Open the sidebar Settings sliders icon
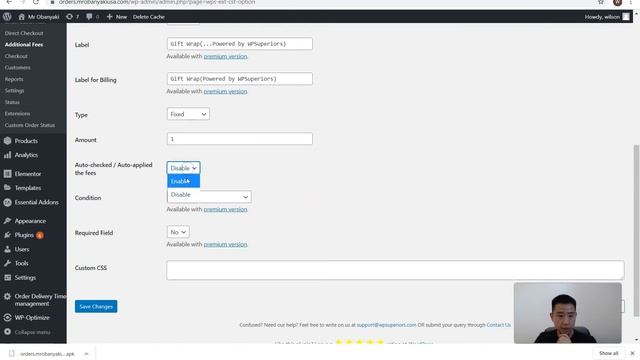 (x=7, y=278)
